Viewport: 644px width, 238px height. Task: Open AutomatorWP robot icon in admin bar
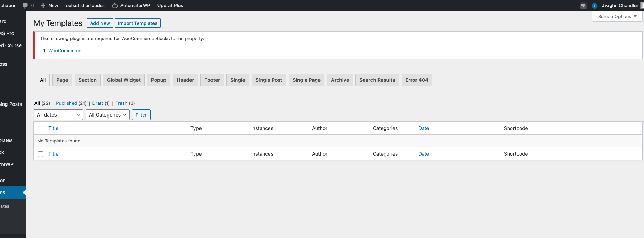click(x=114, y=5)
